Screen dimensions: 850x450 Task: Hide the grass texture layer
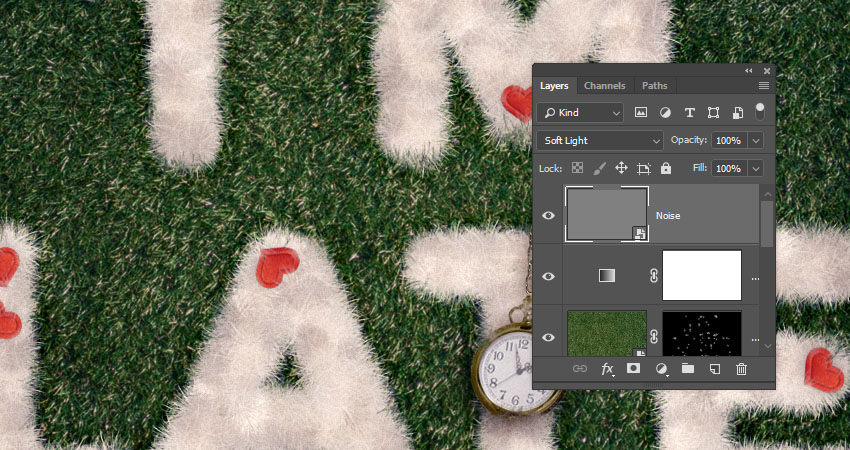(x=549, y=337)
